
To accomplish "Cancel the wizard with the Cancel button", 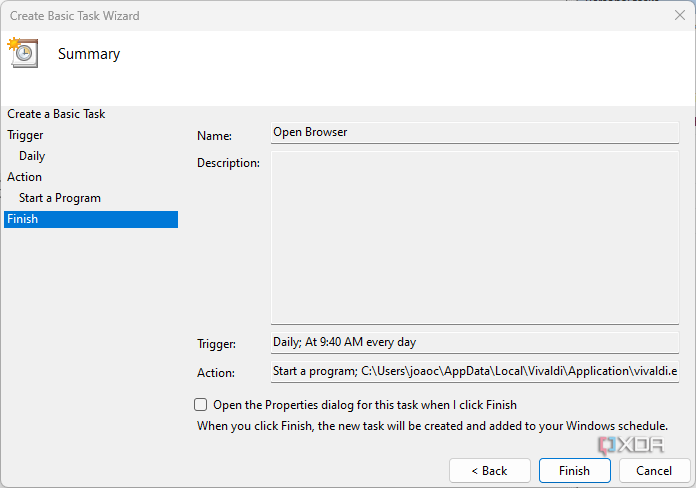I will tap(654, 470).
